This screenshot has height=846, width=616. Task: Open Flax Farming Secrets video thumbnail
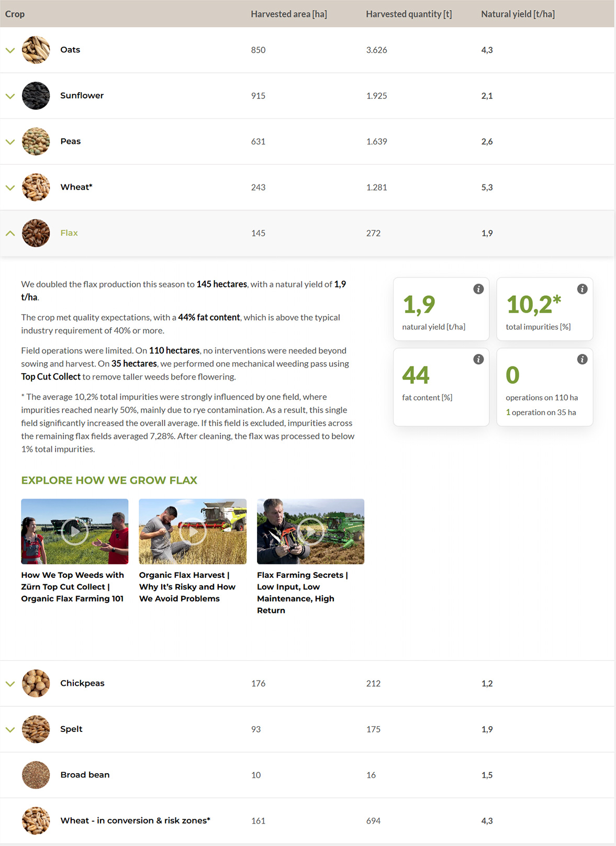[310, 531]
